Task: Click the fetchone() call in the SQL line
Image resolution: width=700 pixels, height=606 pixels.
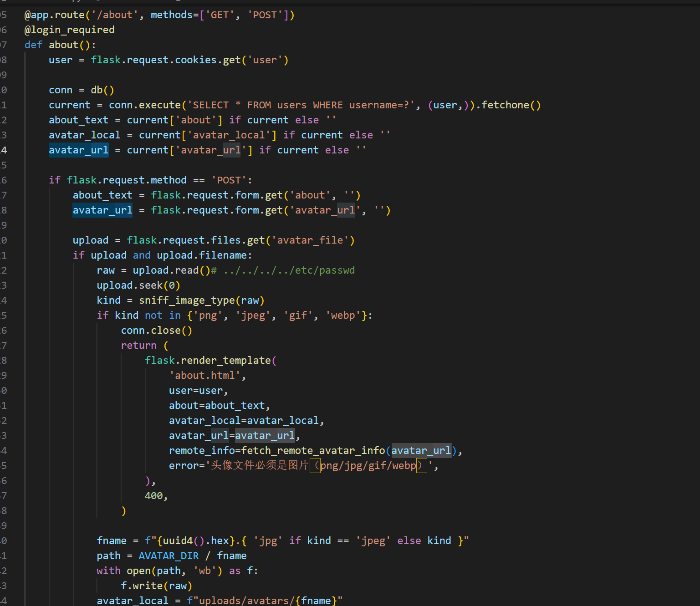Action: tap(511, 105)
